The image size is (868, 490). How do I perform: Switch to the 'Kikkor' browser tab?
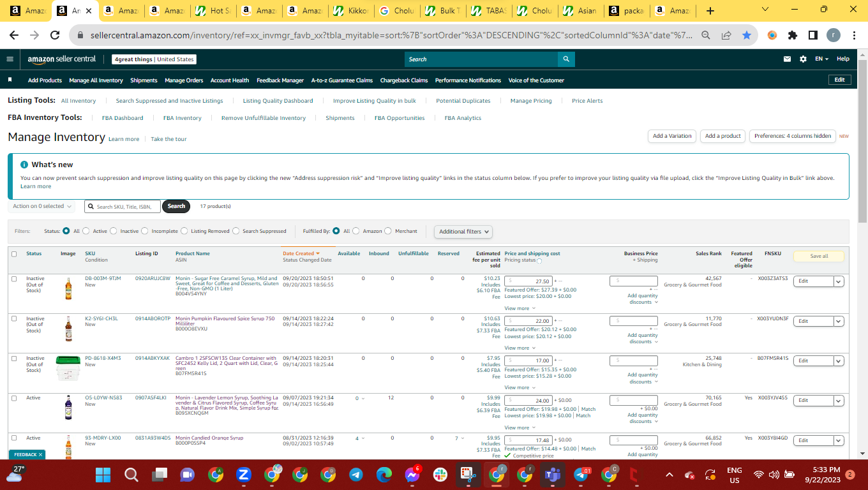[x=350, y=11]
